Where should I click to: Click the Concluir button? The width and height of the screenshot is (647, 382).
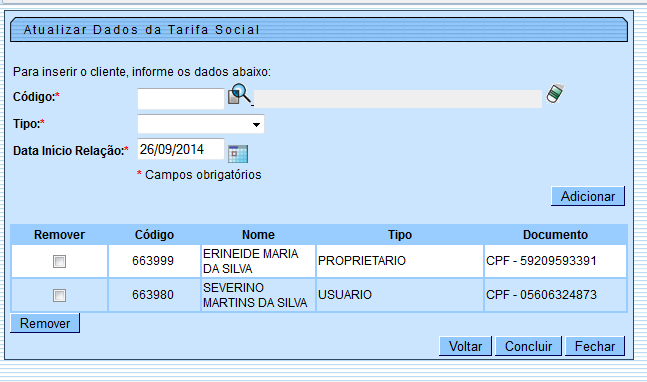(x=528, y=346)
